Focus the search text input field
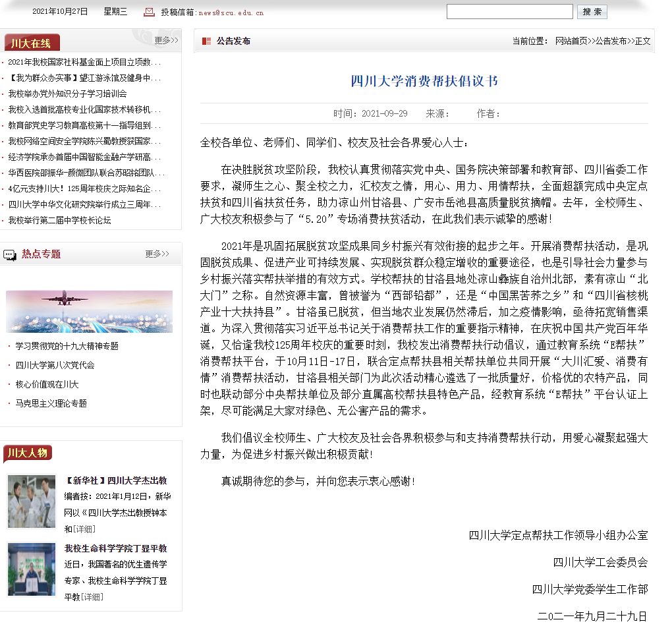Image resolution: width=672 pixels, height=630 pixels. click(509, 12)
